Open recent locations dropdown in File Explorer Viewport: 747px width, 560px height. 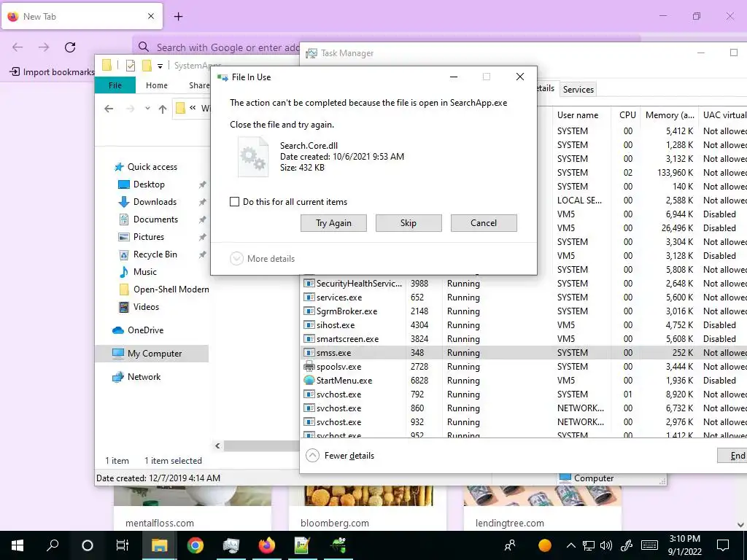[147, 109]
